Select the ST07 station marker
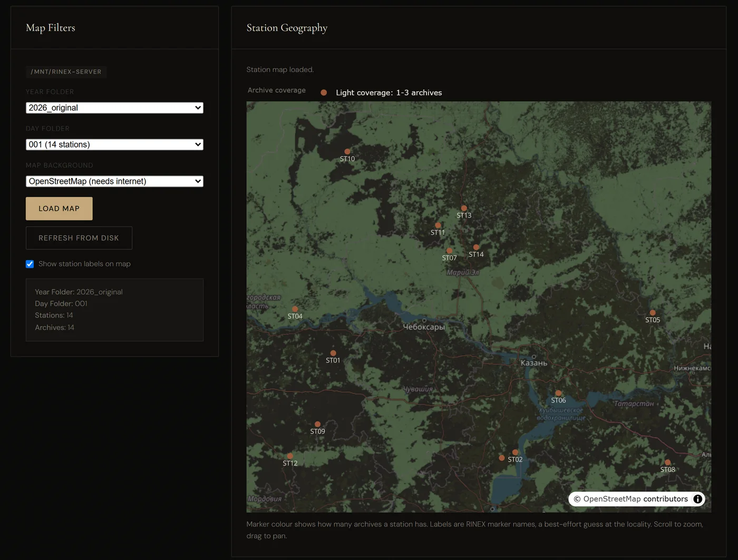This screenshot has width=738, height=560. pyautogui.click(x=450, y=251)
